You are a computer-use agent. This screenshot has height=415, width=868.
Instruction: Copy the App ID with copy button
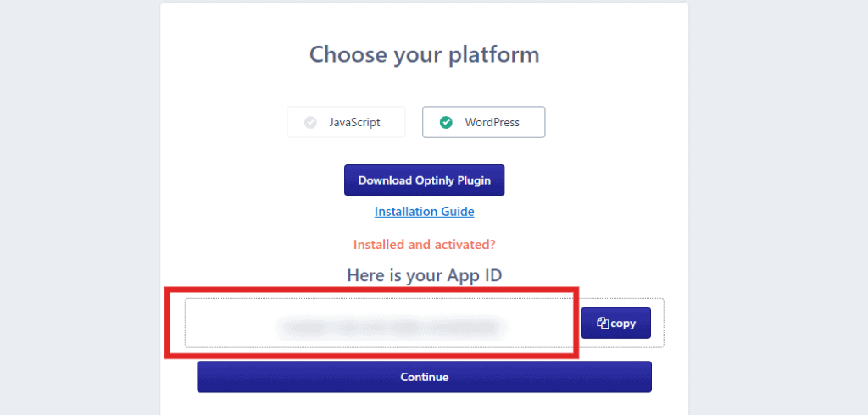click(616, 324)
